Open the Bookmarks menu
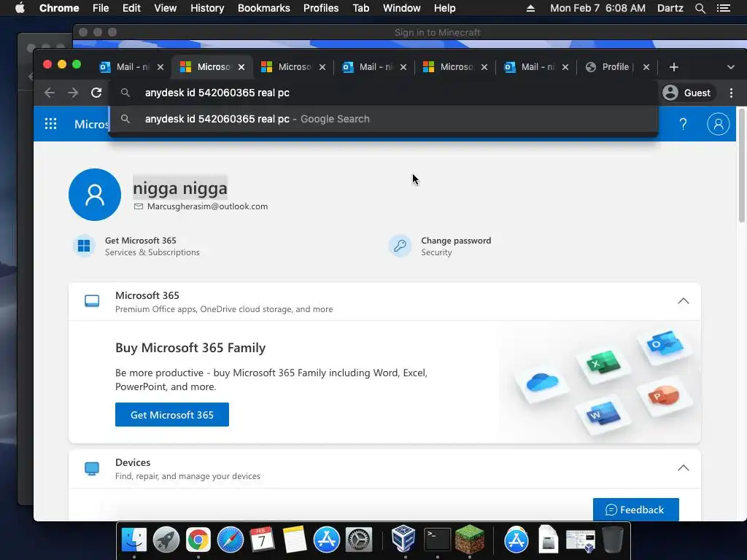The width and height of the screenshot is (747, 560). pos(263,8)
